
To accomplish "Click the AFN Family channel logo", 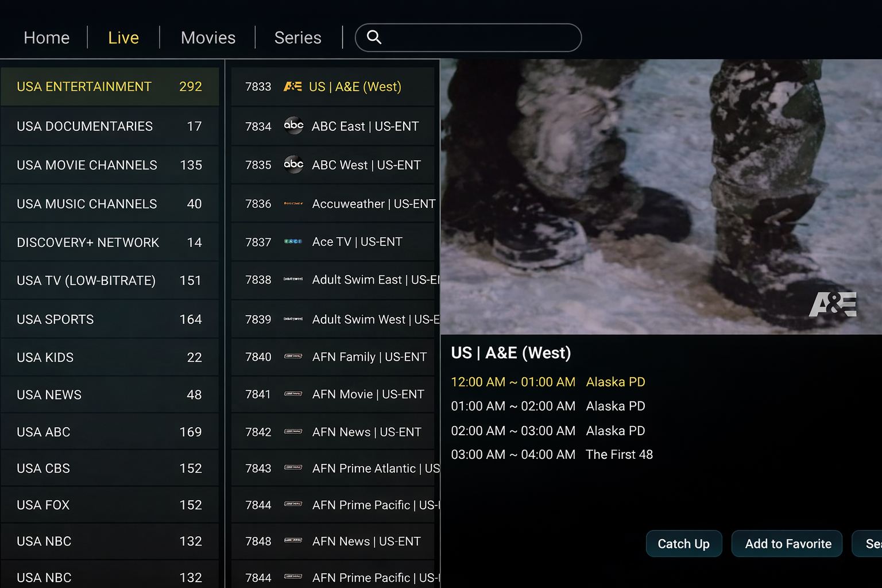I will (293, 357).
